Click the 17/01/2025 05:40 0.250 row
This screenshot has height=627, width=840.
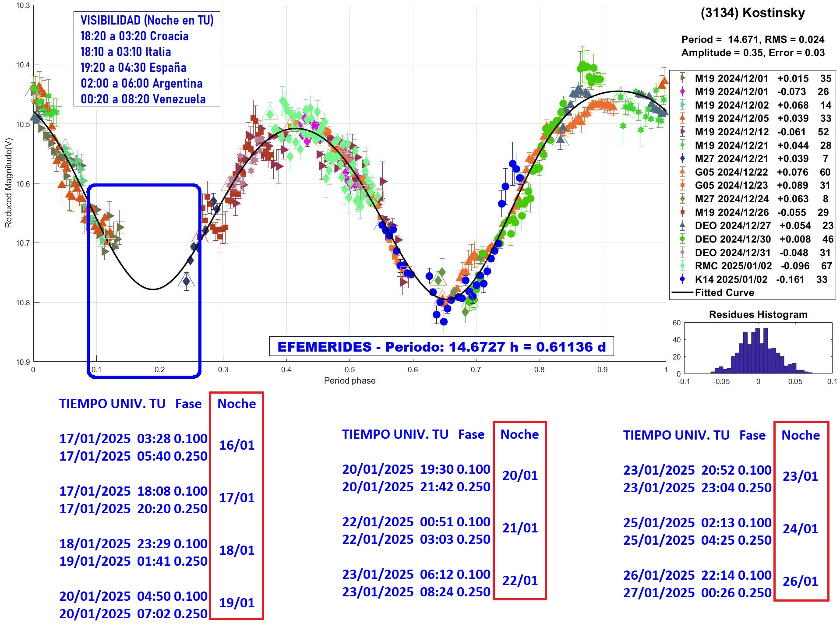click(x=134, y=456)
